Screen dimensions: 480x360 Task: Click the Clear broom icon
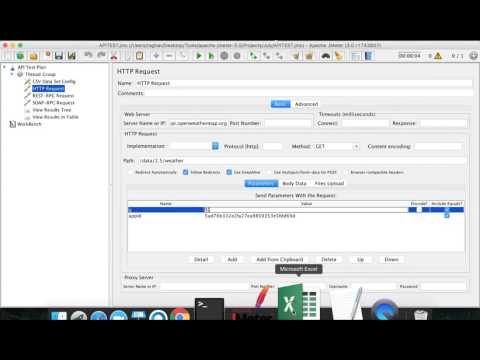pyautogui.click(x=296, y=56)
